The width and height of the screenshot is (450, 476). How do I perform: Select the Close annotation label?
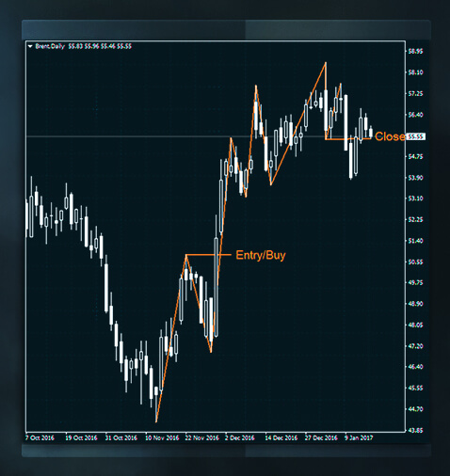point(390,136)
